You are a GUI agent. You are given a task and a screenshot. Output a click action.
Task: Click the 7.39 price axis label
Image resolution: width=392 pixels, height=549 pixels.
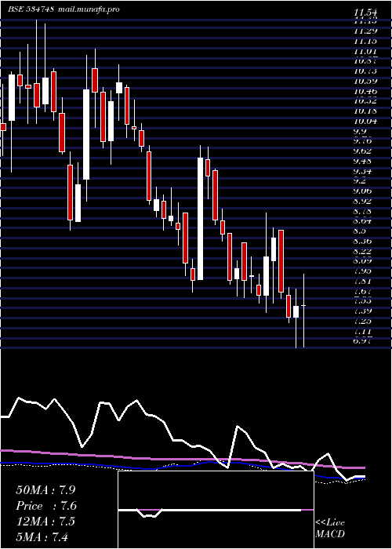point(362,311)
